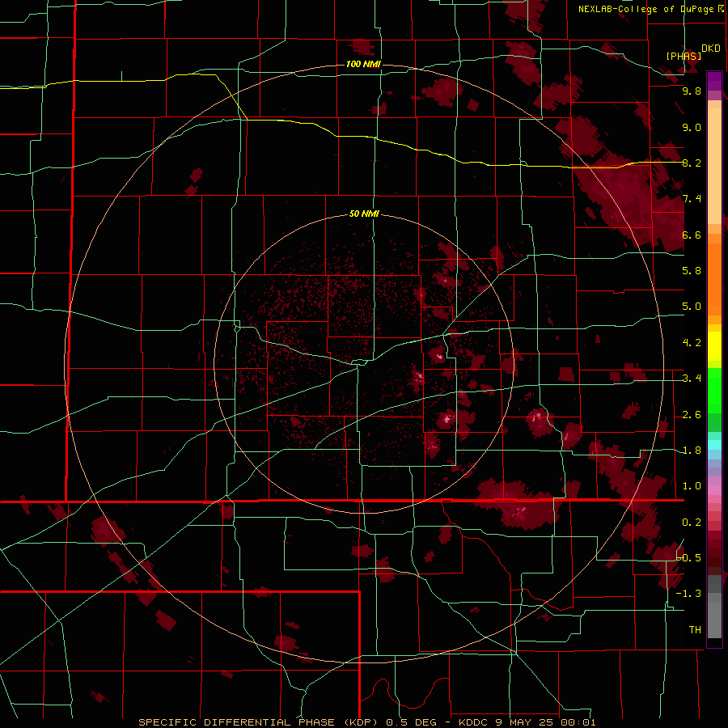Click the 1.0 value on the scale
The height and width of the screenshot is (728, 728).
[692, 487]
